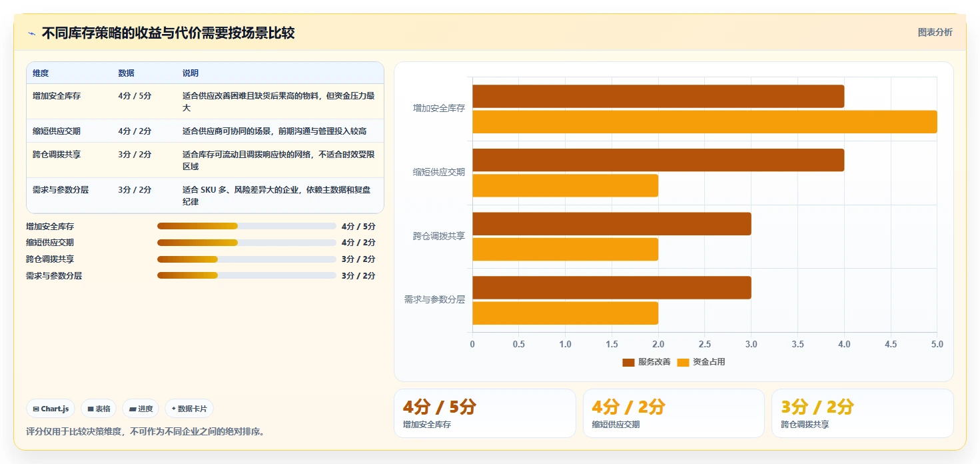
Task: Click 增加安全库存 description about 资金压力最大
Action: coord(279,101)
